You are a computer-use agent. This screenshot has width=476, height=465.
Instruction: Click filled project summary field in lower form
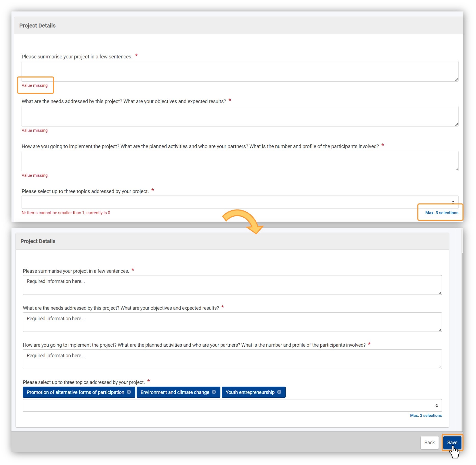click(232, 285)
